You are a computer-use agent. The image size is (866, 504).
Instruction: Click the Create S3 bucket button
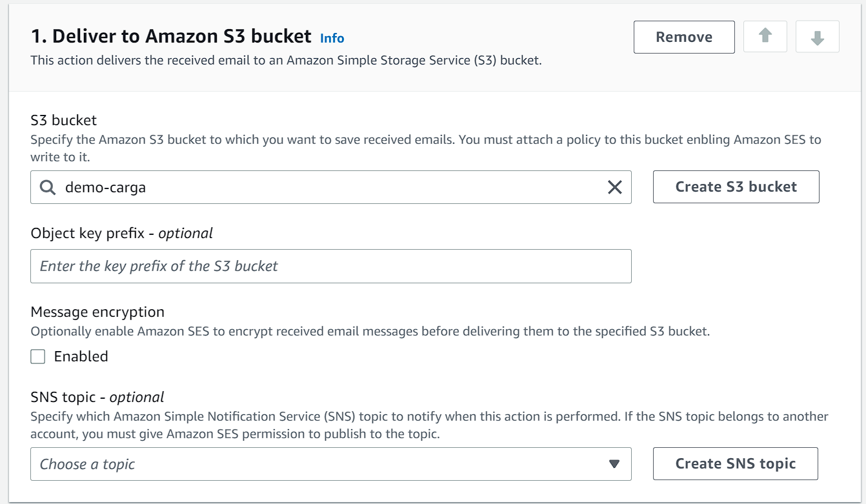click(736, 187)
